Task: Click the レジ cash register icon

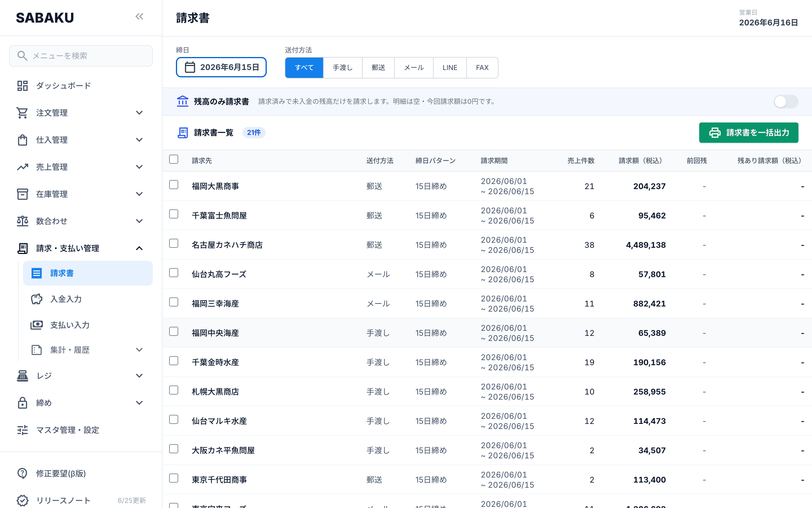Action: [x=23, y=376]
